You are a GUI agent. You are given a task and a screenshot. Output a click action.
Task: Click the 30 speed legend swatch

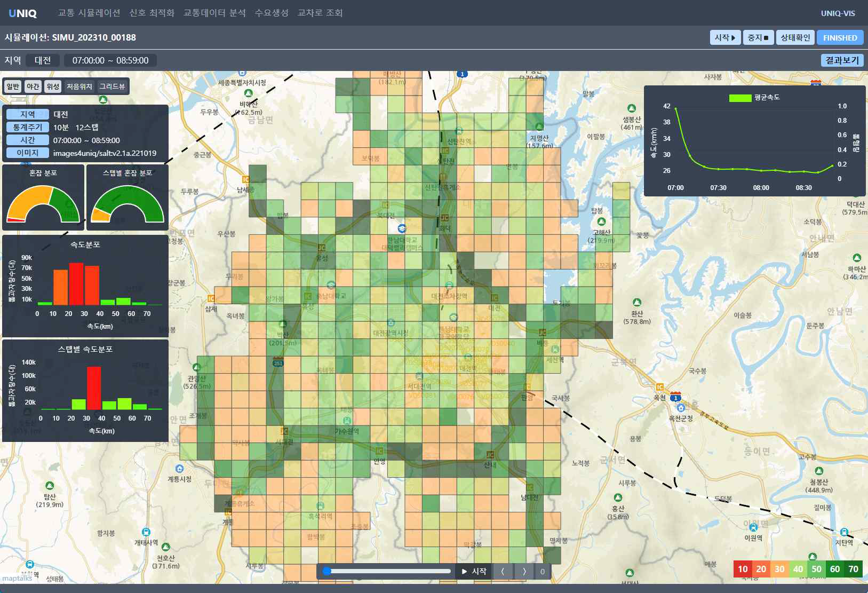[779, 569]
